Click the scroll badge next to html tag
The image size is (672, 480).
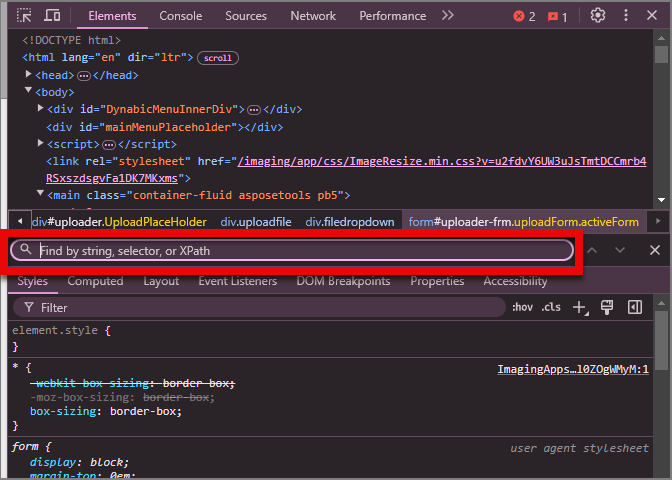coord(218,58)
